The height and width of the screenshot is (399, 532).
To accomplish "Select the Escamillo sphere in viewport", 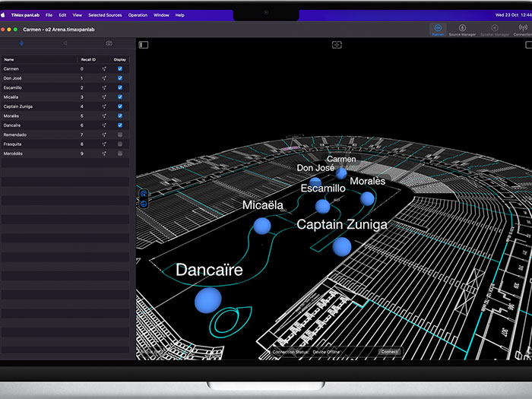I will [322, 207].
